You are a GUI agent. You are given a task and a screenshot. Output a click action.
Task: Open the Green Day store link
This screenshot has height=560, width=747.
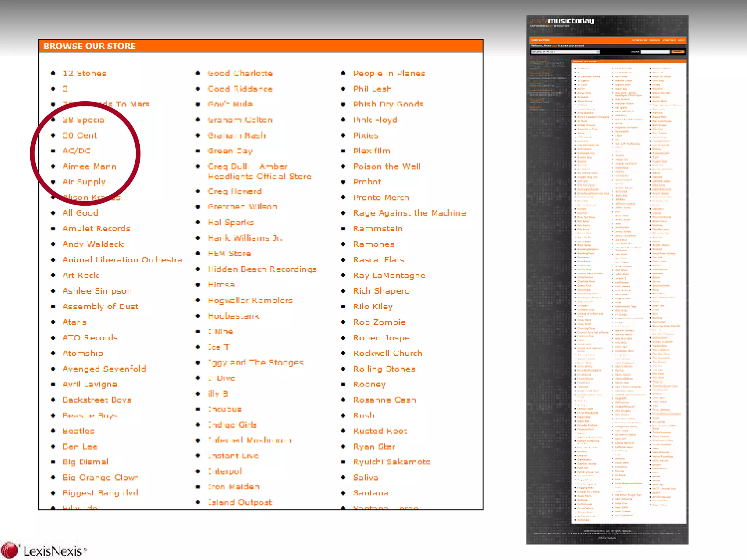[x=230, y=151]
